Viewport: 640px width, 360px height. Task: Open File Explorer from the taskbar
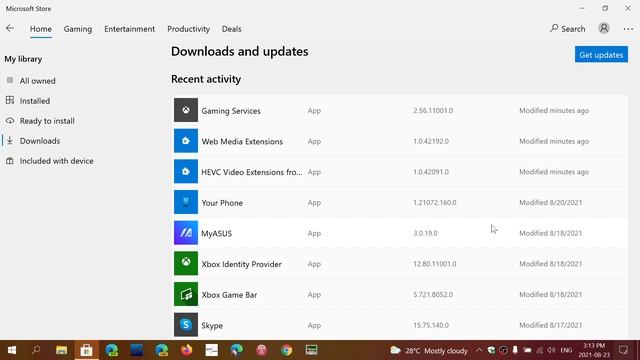62,350
